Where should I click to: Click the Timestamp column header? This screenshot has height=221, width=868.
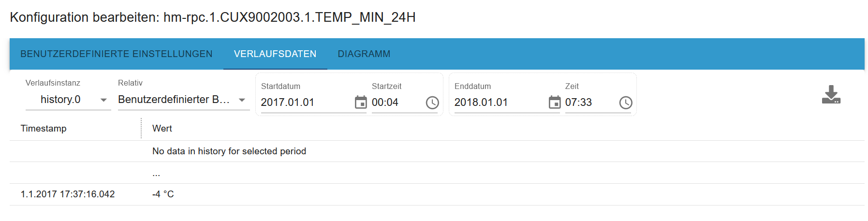(44, 129)
